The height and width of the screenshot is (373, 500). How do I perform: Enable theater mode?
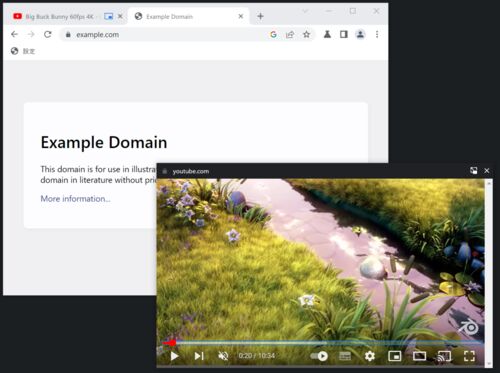419,356
